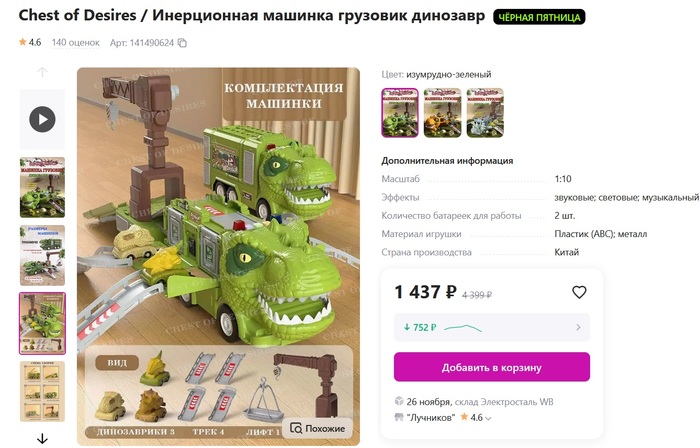Choose the grey dinosaur color variant
700x448 pixels.
click(485, 112)
